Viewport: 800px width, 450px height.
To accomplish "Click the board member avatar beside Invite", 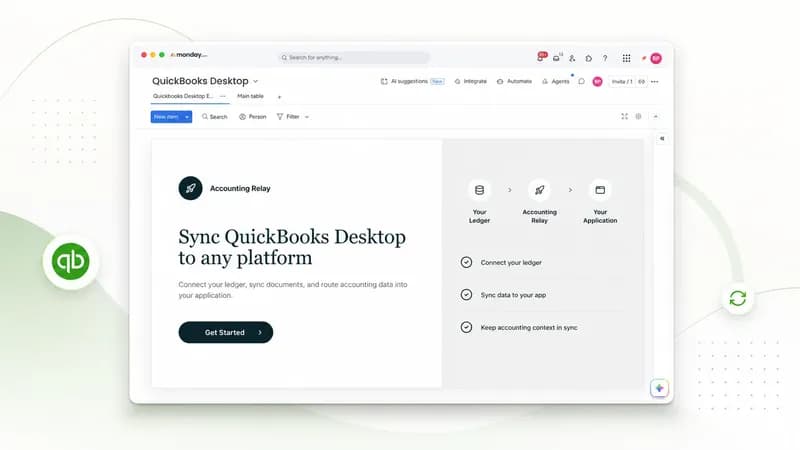I will [597, 81].
